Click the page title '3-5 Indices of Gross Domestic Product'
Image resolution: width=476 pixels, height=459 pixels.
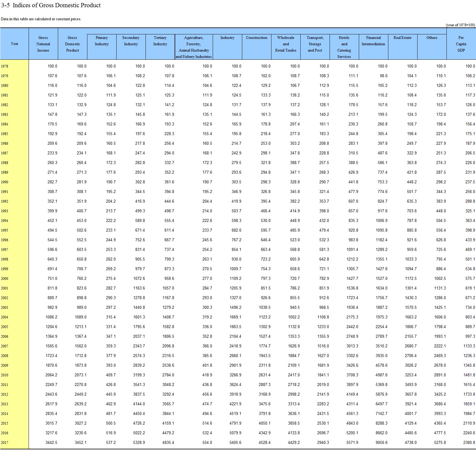[51, 5]
